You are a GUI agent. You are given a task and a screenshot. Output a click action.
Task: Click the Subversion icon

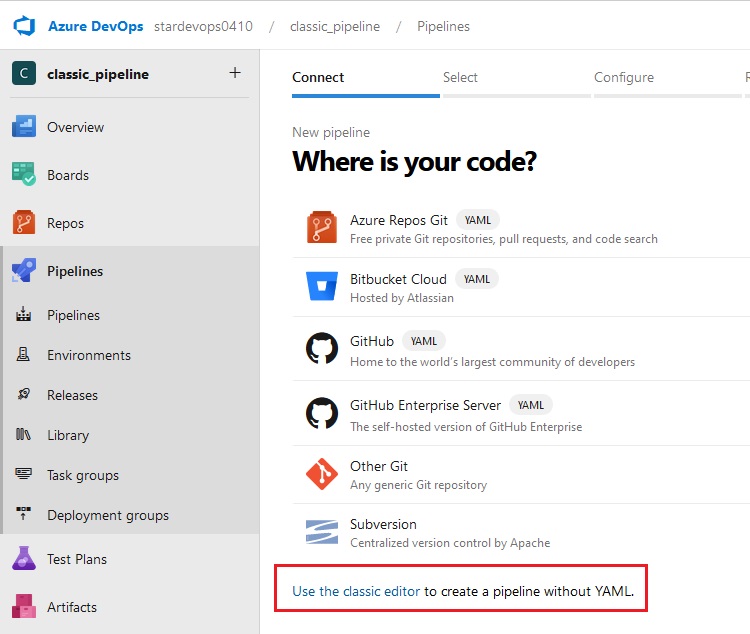tap(321, 532)
